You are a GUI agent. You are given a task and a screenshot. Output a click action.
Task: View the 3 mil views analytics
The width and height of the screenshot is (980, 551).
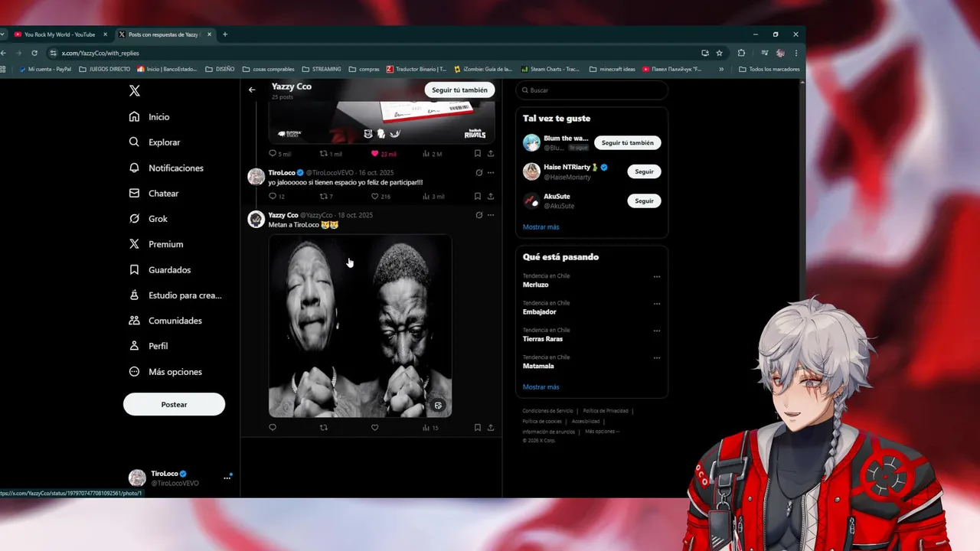point(433,197)
